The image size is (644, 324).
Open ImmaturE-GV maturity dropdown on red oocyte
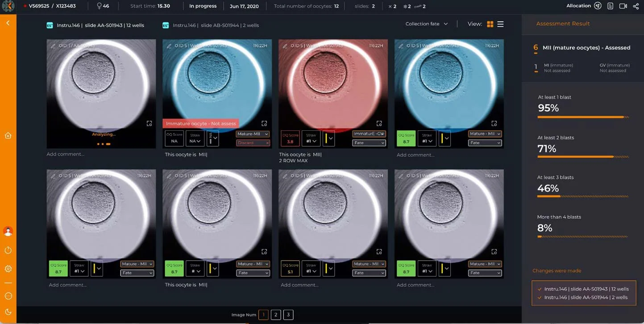click(x=369, y=134)
